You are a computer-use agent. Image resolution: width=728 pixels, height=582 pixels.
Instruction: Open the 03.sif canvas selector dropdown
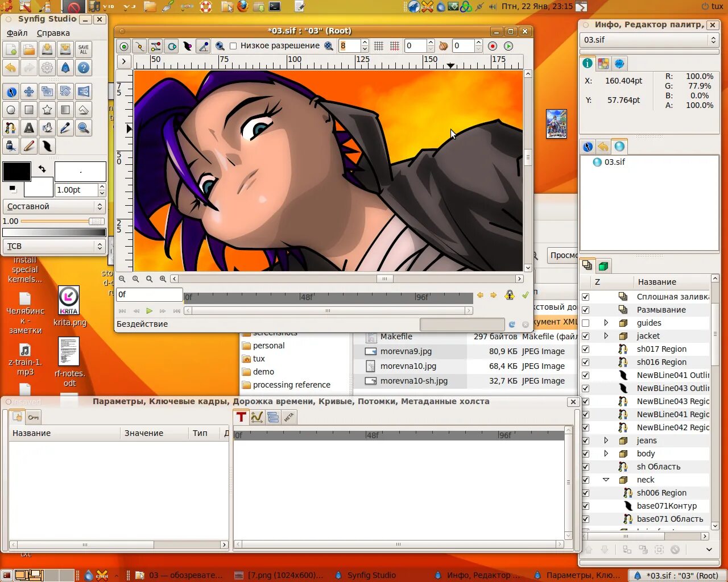click(649, 40)
